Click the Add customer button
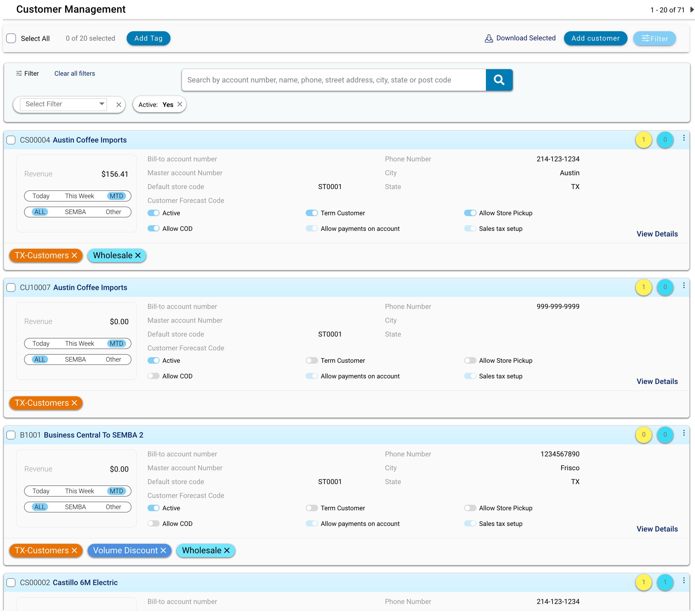695x616 pixels. pos(595,38)
